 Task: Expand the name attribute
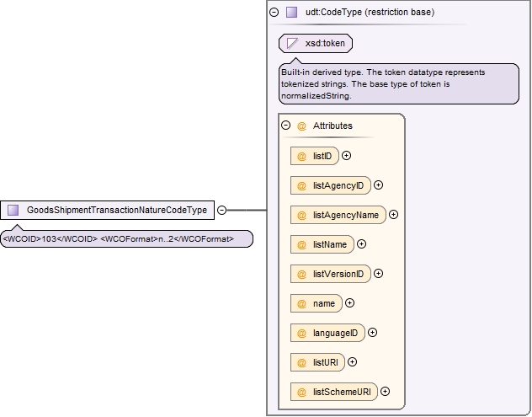[x=350, y=303]
